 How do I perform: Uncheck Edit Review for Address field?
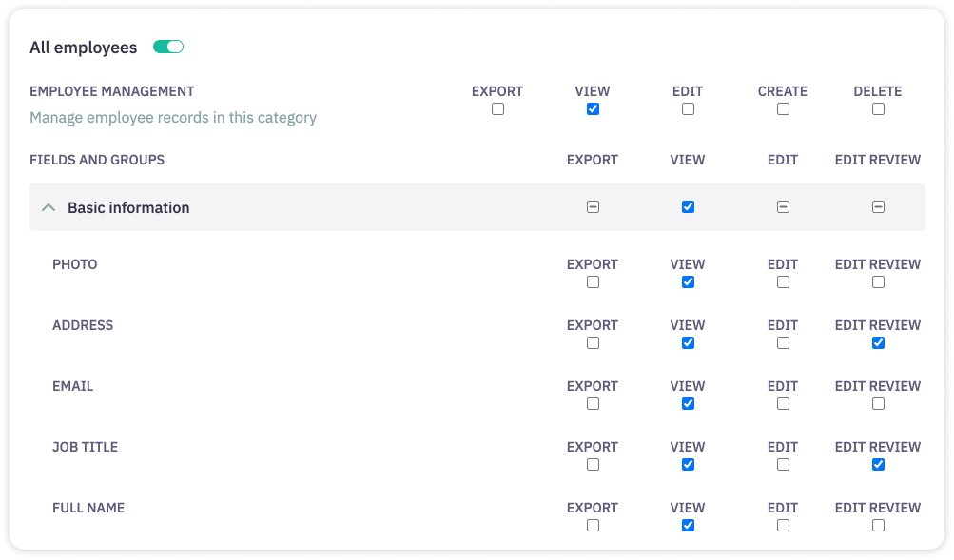(878, 343)
